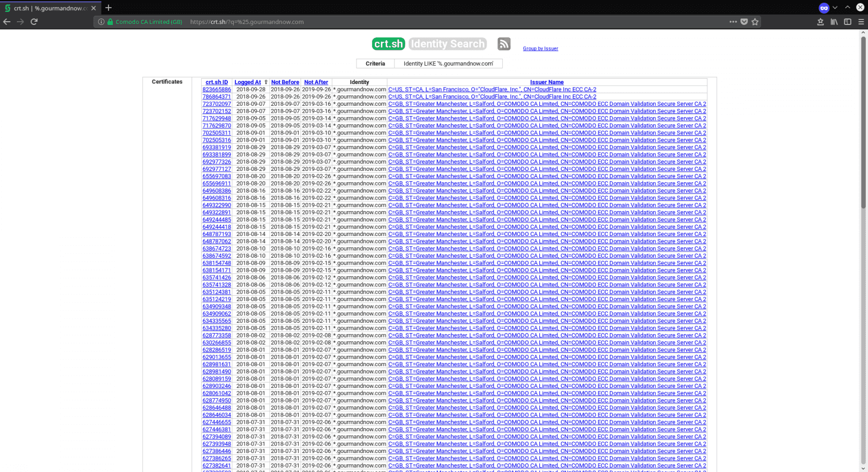
Task: Go back to the previous page
Action: click(7, 22)
